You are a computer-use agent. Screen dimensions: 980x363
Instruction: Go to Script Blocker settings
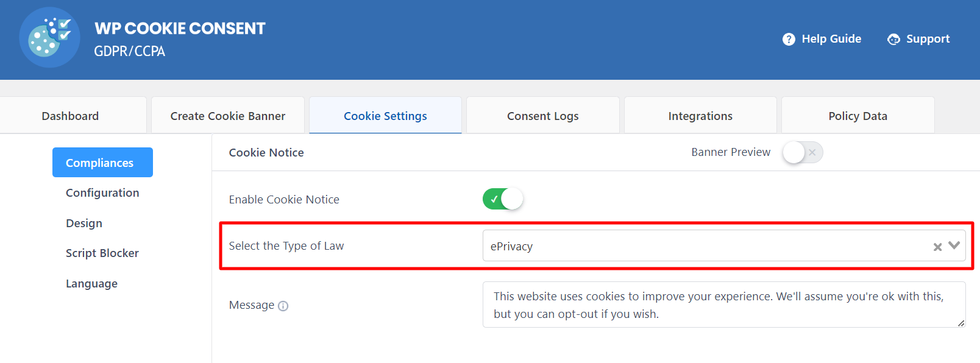(x=102, y=253)
